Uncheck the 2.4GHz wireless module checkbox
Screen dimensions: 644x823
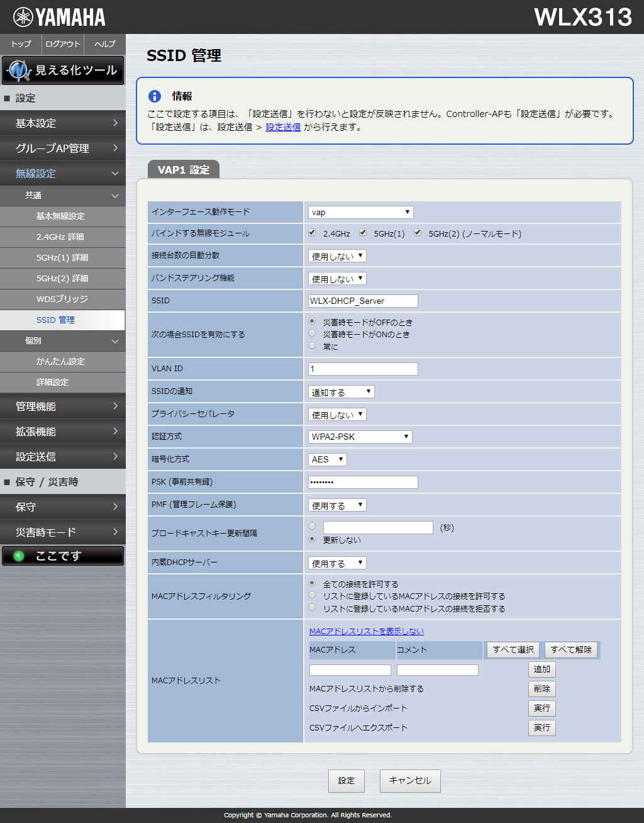312,232
